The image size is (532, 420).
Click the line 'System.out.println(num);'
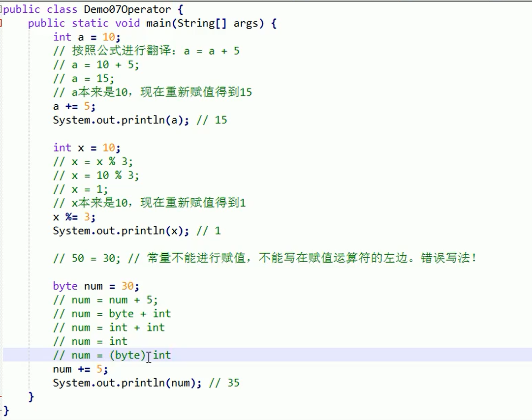(127, 383)
